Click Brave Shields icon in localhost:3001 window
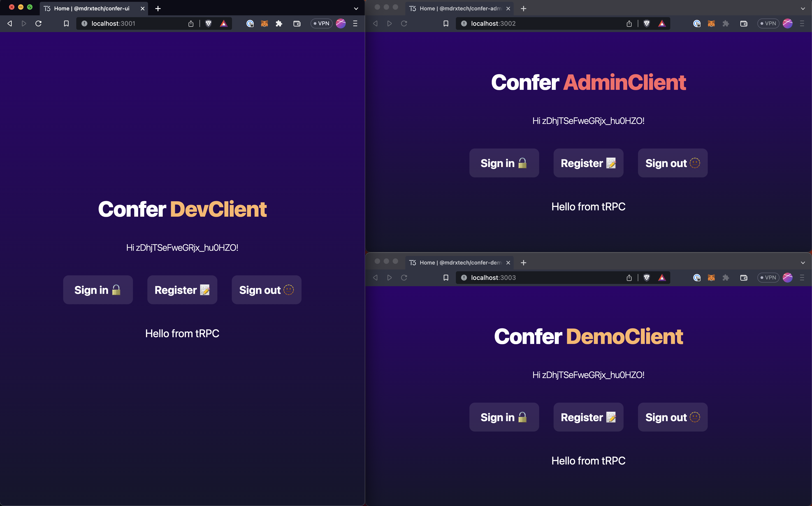 (x=209, y=23)
